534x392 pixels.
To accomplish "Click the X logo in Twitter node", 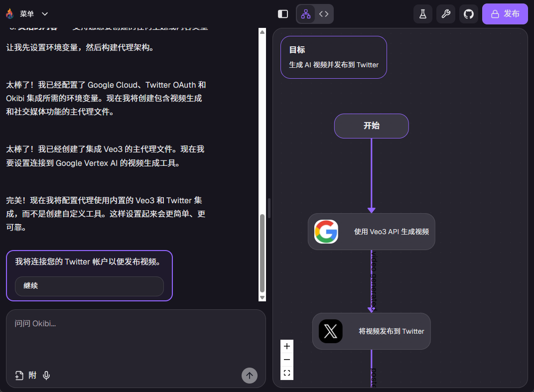I will (330, 331).
